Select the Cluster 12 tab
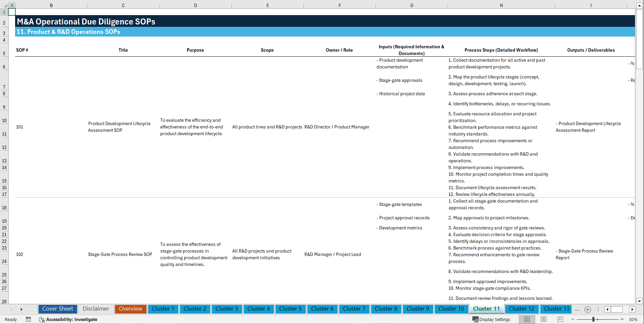This screenshot has height=324, width=644. point(522,309)
